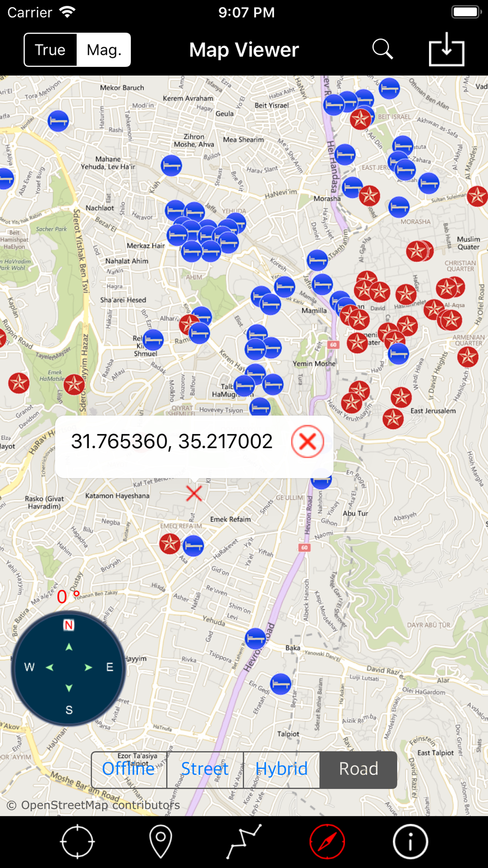488x868 pixels.
Task: Tap red star marker near Emek HaMatsleva
Action: (74, 385)
